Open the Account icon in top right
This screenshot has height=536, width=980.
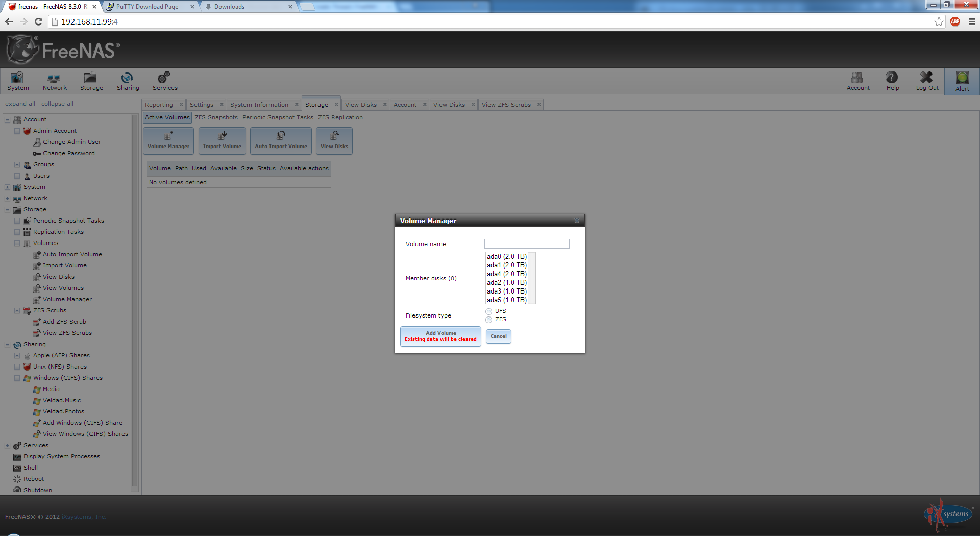858,81
